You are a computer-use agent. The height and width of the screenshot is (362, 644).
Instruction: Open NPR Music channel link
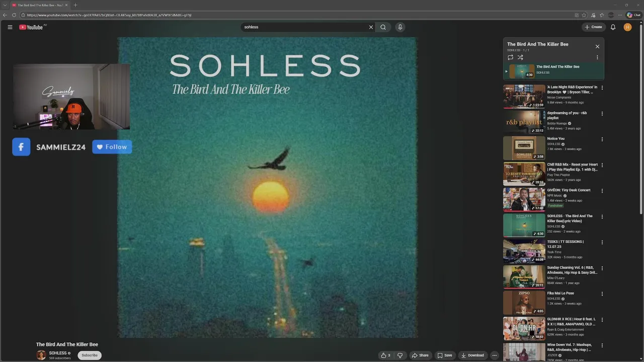[555, 196]
